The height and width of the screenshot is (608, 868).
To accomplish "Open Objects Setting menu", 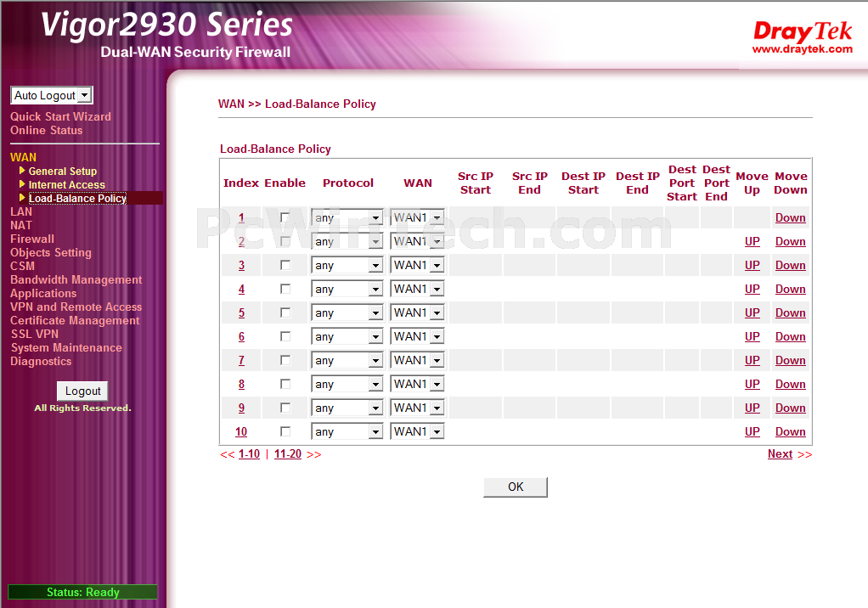I will [x=51, y=253].
